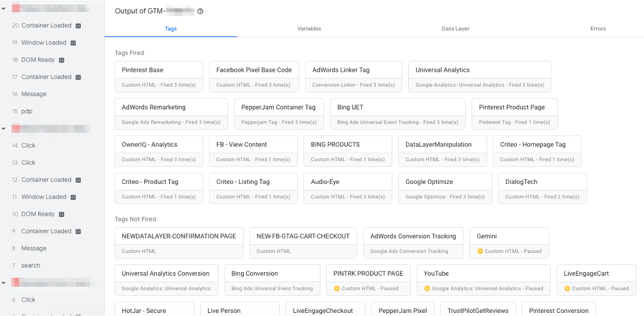
Task: Open the Errors tab
Action: pyautogui.click(x=598, y=29)
